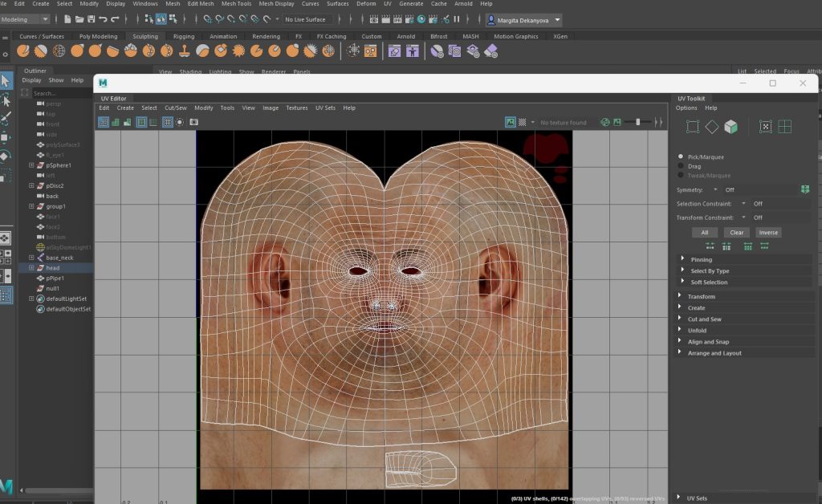822x504 pixels.
Task: Choose the edge selection diamond icon
Action: pos(711,127)
